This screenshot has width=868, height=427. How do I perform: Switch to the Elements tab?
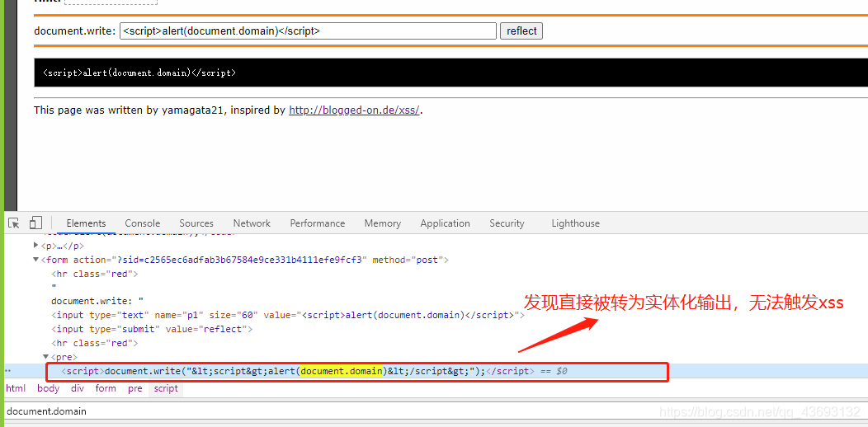click(86, 223)
